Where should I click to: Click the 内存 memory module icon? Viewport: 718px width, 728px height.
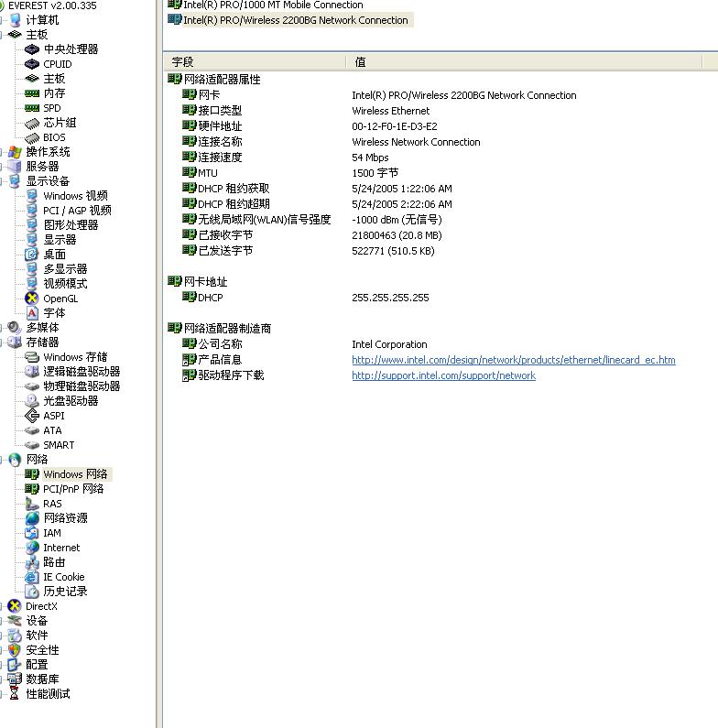pos(31,93)
